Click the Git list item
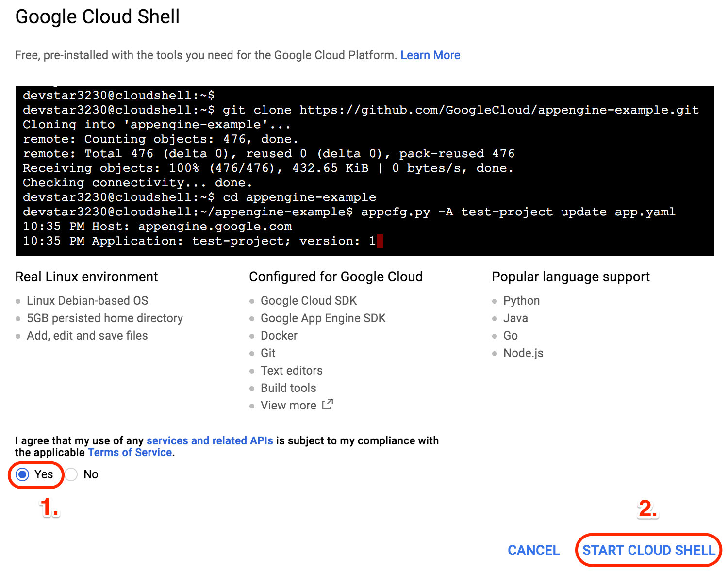The height and width of the screenshot is (587, 728). [x=268, y=353]
